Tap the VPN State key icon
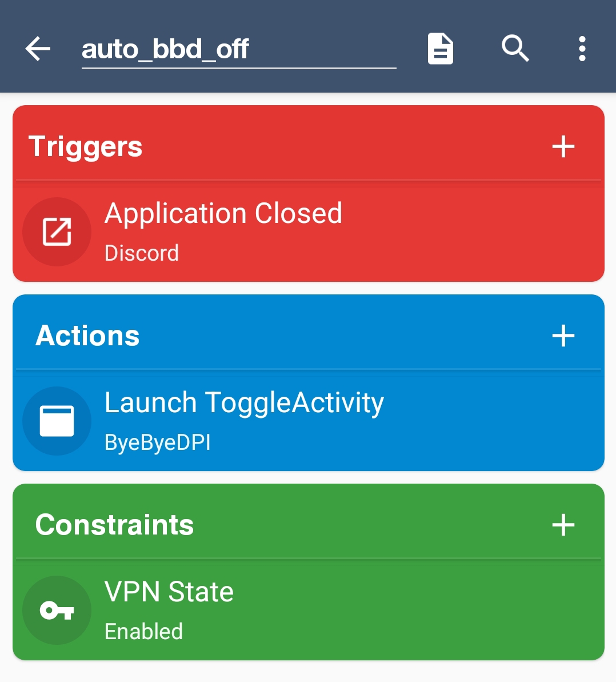The width and height of the screenshot is (616, 682). pyautogui.click(x=57, y=610)
